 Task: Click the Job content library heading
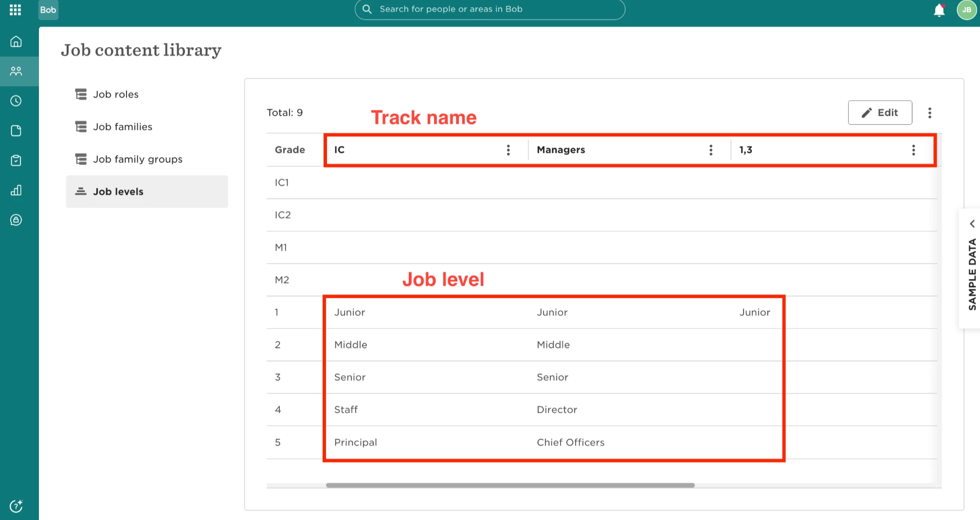(x=141, y=50)
